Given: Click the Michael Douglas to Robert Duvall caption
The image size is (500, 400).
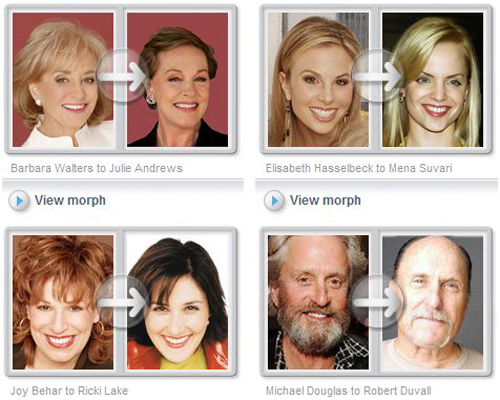Looking at the screenshot, I should [349, 391].
